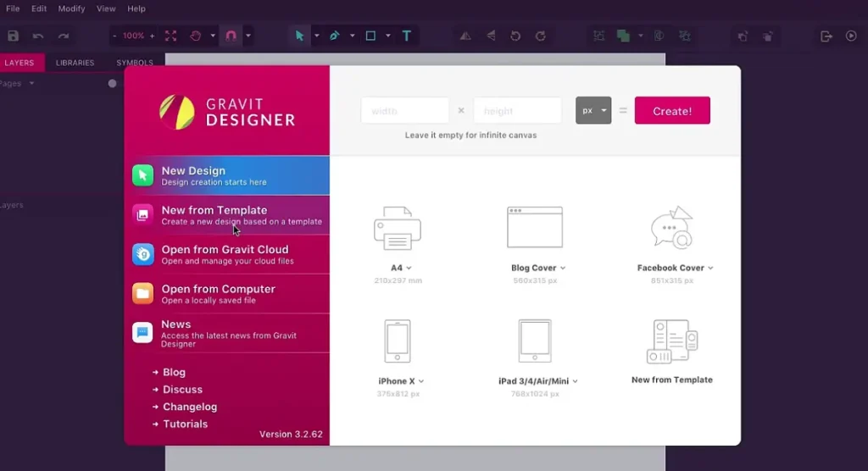Open the Modify menu

tap(71, 8)
